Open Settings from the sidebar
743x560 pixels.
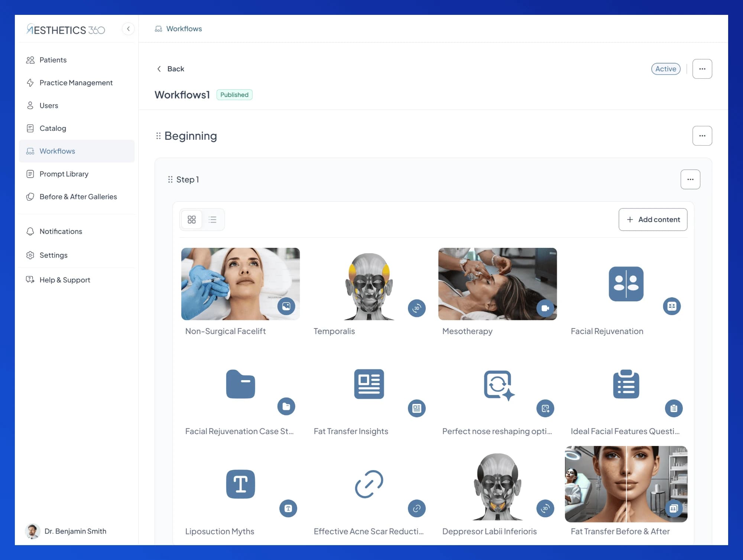77,255
